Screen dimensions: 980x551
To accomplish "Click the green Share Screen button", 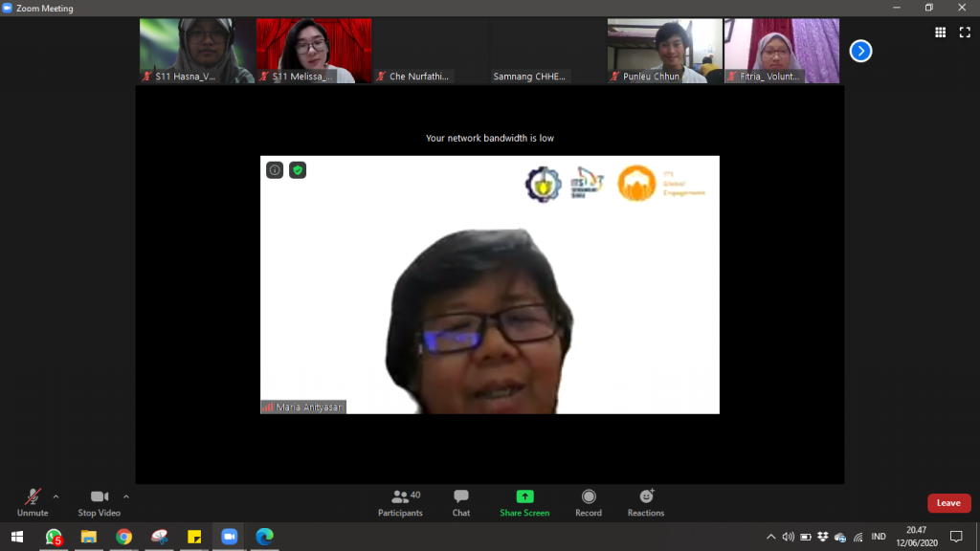I will [x=524, y=501].
